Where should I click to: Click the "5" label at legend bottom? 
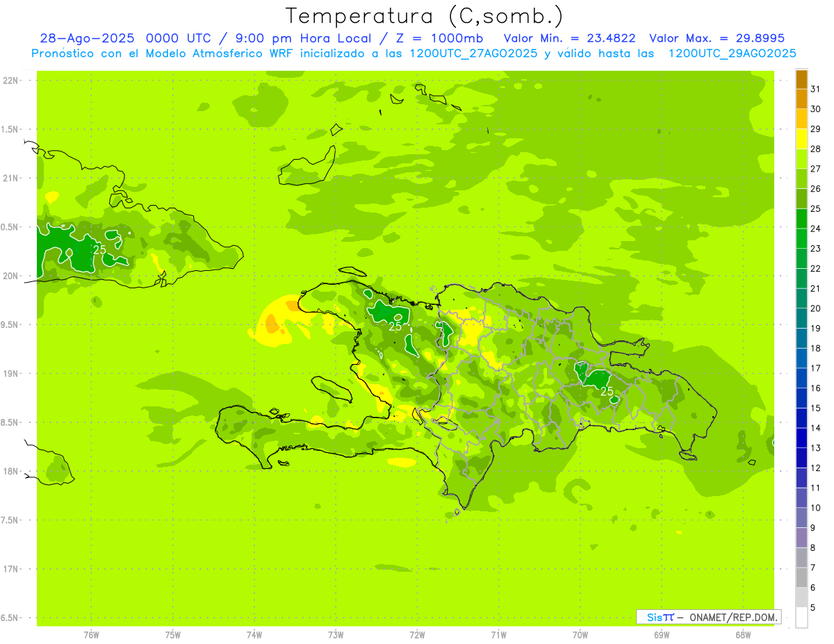813,607
